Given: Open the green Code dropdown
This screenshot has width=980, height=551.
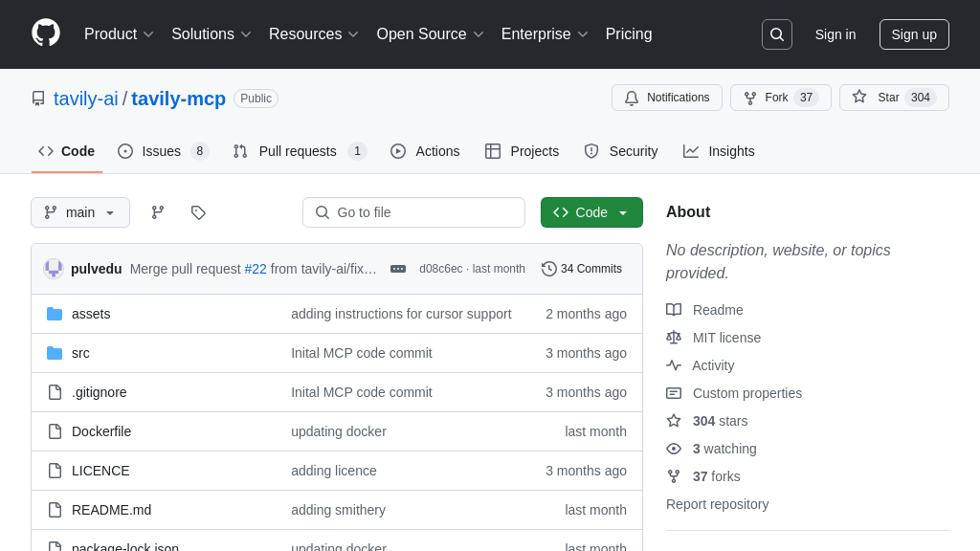Looking at the screenshot, I should point(591,212).
